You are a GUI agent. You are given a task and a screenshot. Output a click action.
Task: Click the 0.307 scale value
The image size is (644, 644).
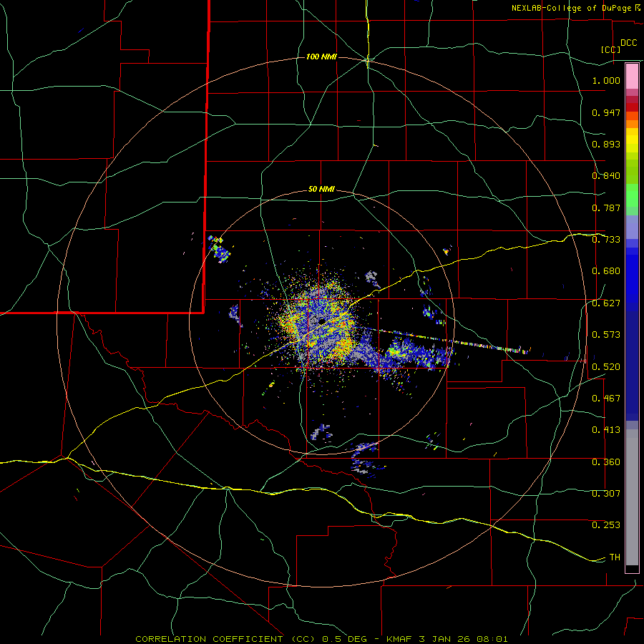pyautogui.click(x=606, y=494)
